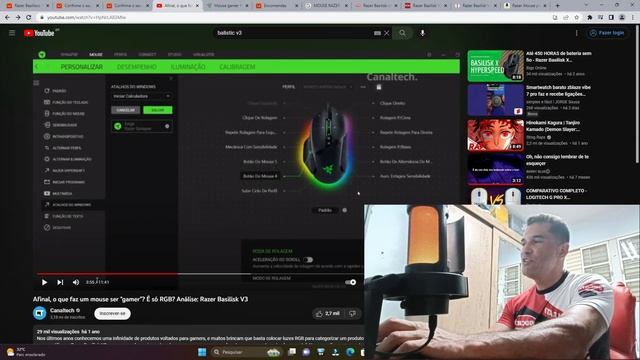The image size is (640, 360).
Task: Select the Clique Direito assignment
Action: click(393, 103)
